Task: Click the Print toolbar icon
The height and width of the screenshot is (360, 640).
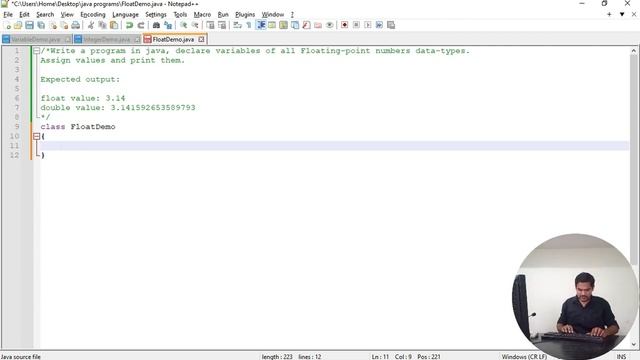Action: tap(76, 25)
